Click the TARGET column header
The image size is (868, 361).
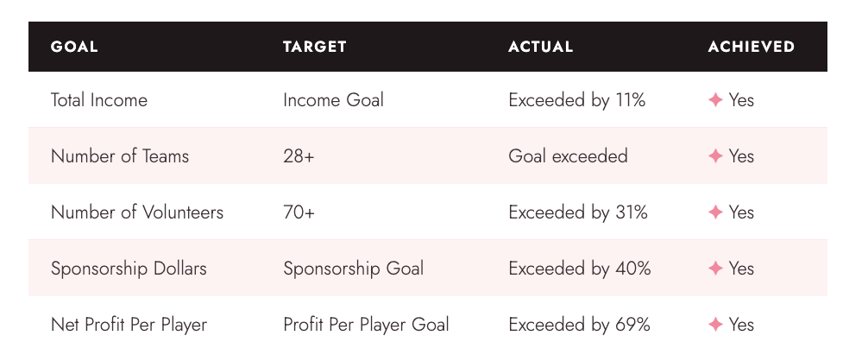(x=314, y=47)
